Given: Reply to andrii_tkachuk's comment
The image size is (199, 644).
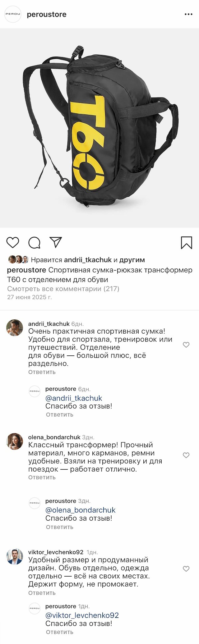Looking at the screenshot, I should 42,372.
